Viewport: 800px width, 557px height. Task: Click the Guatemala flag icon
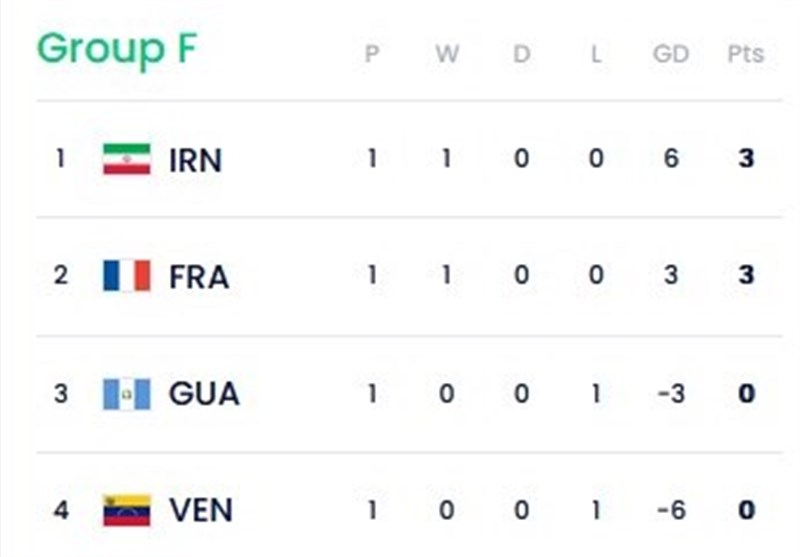pyautogui.click(x=127, y=393)
